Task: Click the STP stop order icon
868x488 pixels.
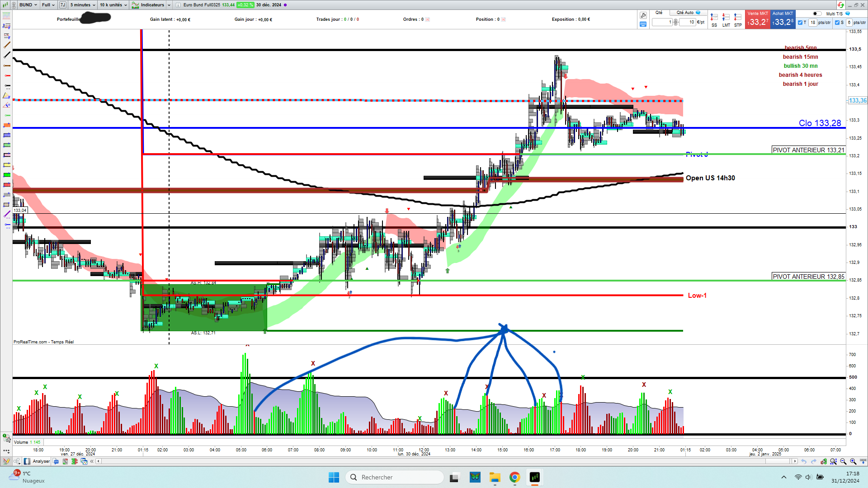Action: coord(738,18)
